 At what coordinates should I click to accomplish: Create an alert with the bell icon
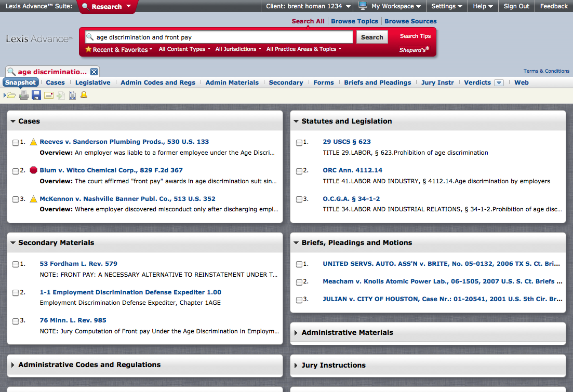pos(84,95)
